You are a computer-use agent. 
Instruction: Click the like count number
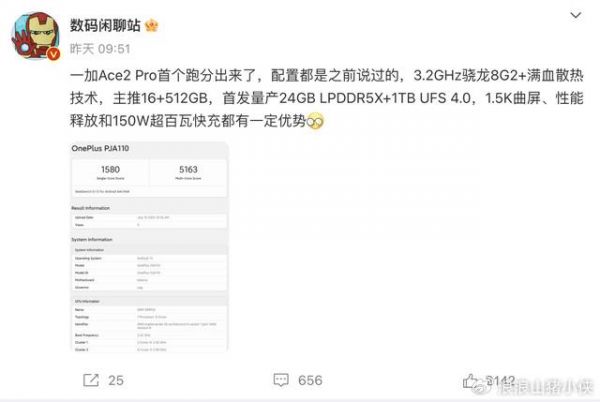click(501, 381)
